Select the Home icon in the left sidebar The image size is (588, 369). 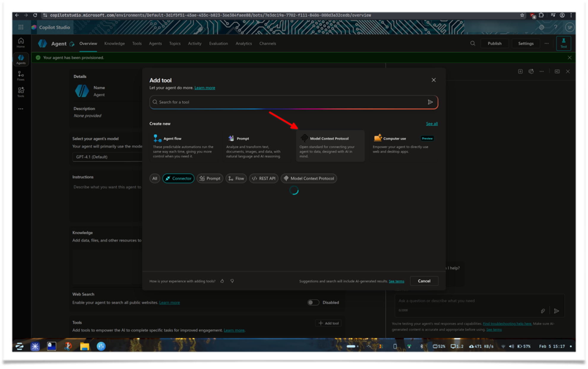coord(21,42)
